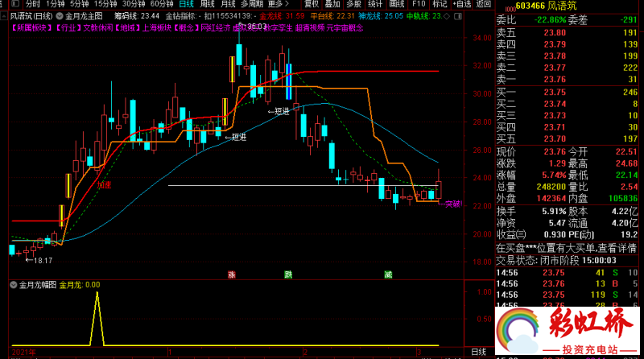Image resolution: width=644 pixels, height=359 pixels.
Task: Open the F10 company info tab
Action: (419, 4)
